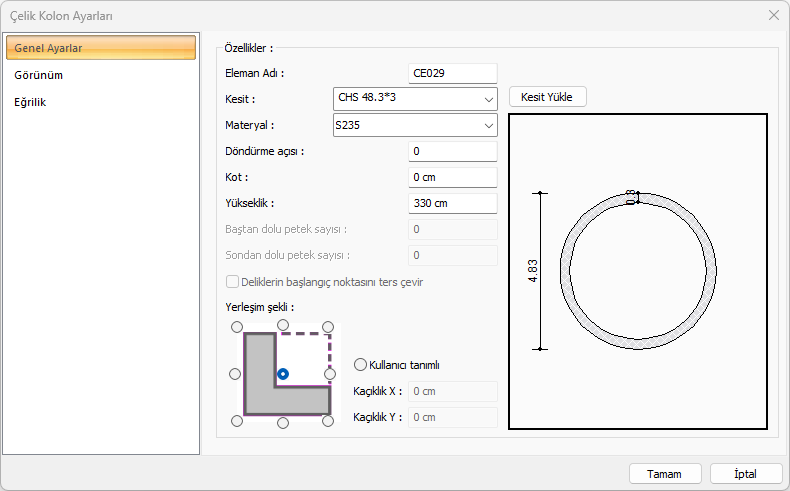Select the top-center placement anchor point
The image size is (790, 491).
click(x=283, y=326)
